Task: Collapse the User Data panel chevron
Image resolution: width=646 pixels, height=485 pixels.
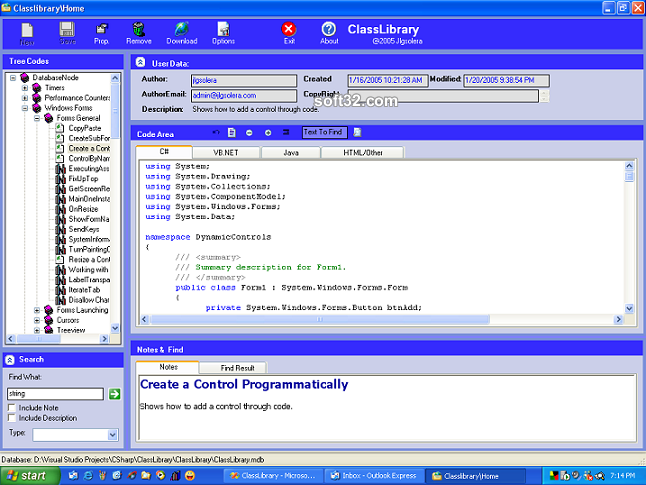Action: (x=140, y=62)
